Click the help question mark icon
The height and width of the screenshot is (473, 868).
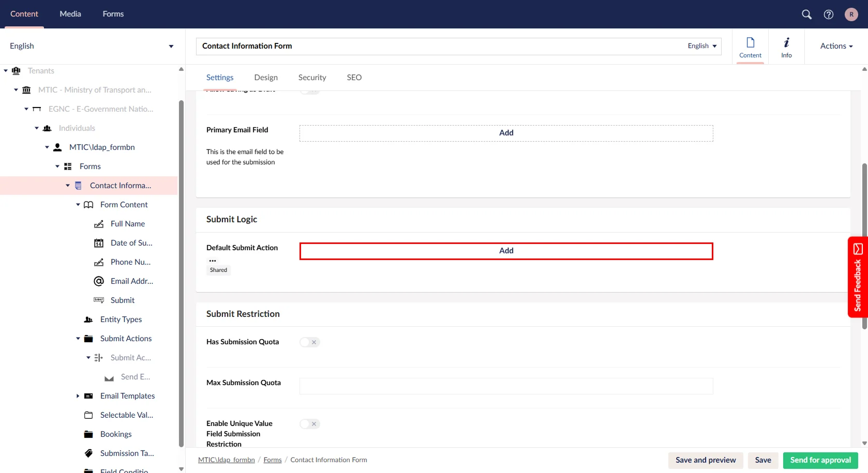[829, 14]
